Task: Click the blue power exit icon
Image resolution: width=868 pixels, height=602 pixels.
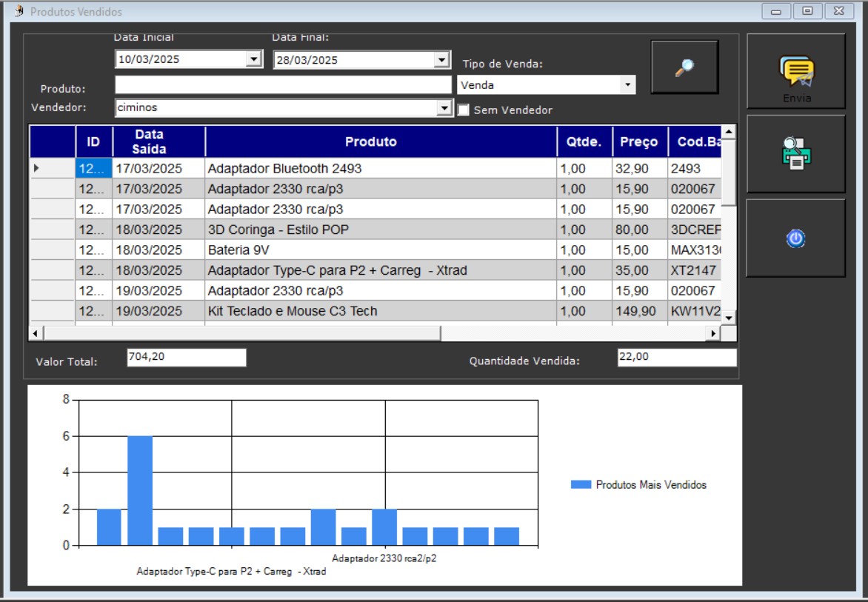Action: click(796, 238)
